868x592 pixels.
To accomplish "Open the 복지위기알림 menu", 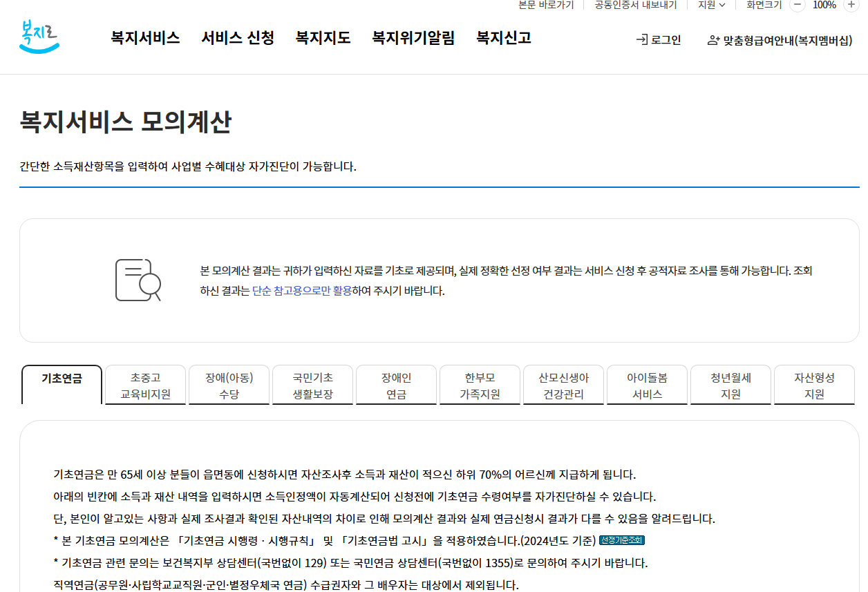I will [x=413, y=38].
